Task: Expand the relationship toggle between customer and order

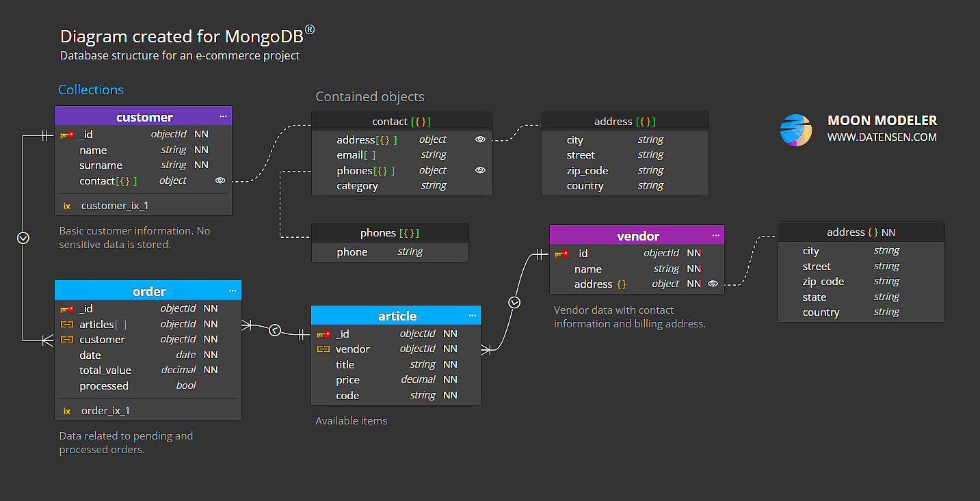Action: [23, 238]
